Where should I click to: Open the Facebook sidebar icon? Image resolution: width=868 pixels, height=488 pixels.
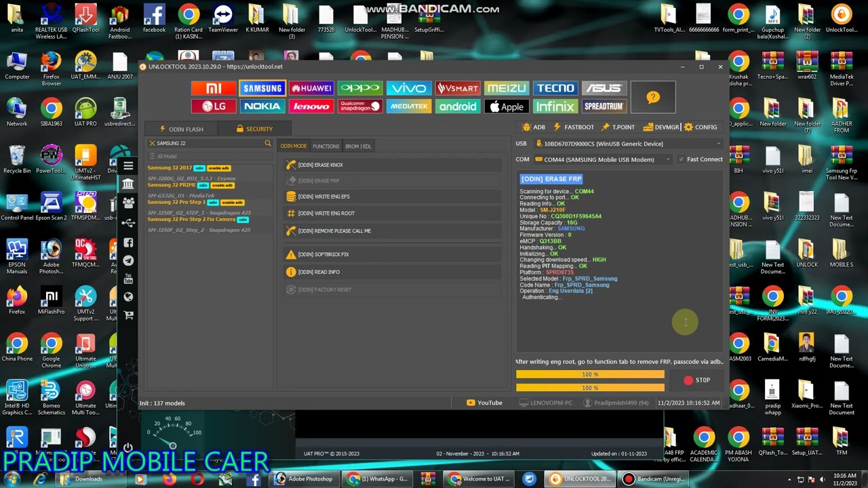128,243
